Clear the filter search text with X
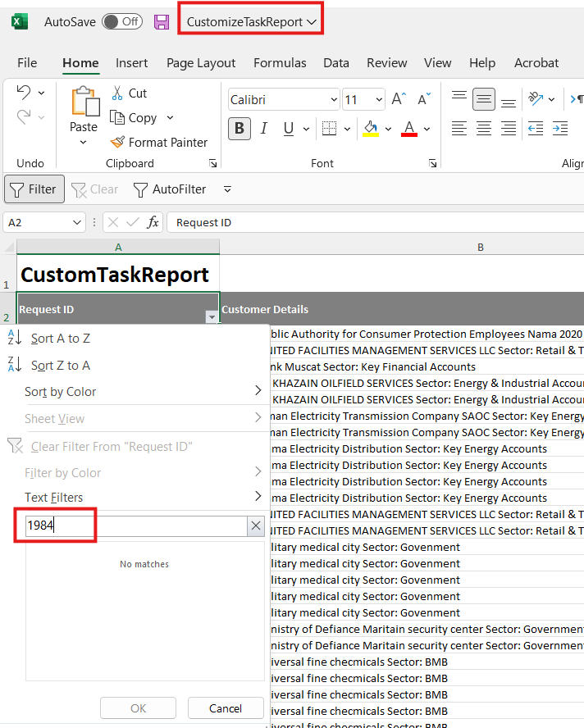The image size is (584, 728). (256, 526)
